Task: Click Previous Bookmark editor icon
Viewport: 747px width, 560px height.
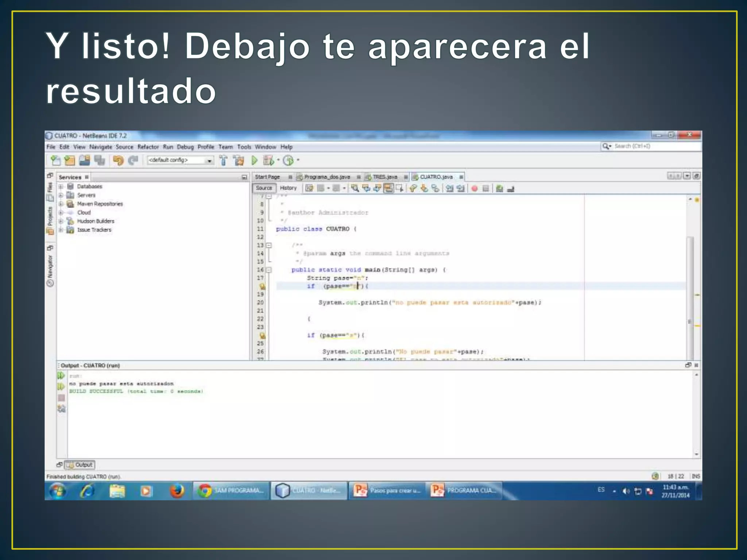Action: pyautogui.click(x=413, y=188)
